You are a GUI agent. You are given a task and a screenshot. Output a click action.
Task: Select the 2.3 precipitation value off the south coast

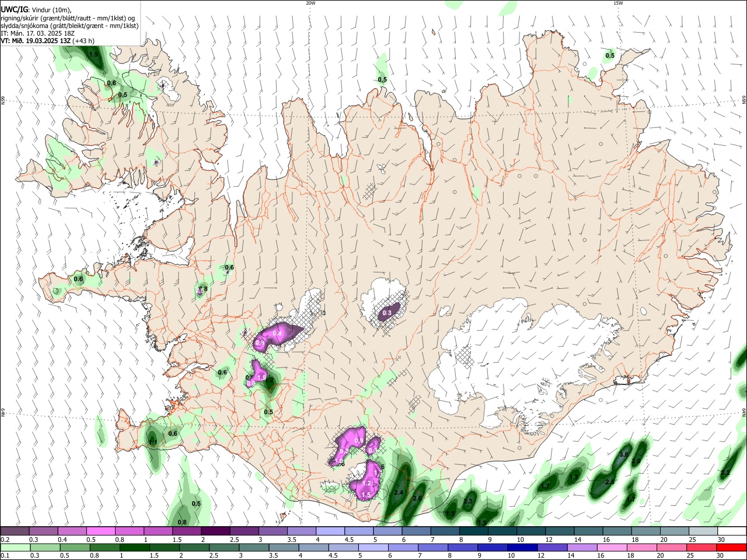[x=467, y=502]
